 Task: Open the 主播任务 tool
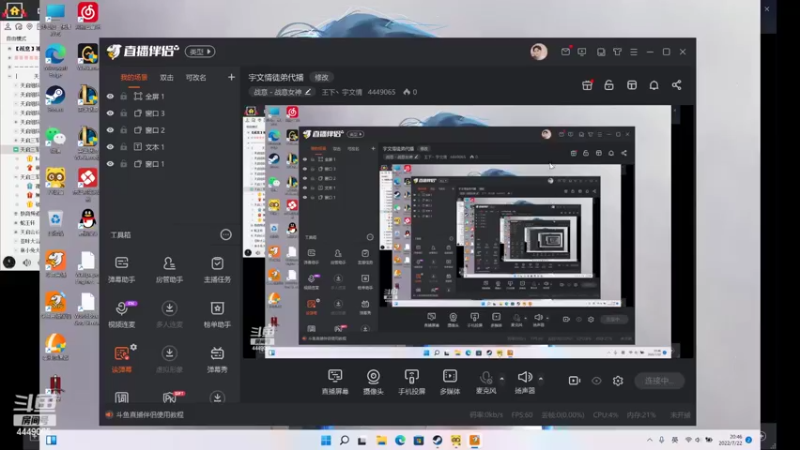[217, 269]
